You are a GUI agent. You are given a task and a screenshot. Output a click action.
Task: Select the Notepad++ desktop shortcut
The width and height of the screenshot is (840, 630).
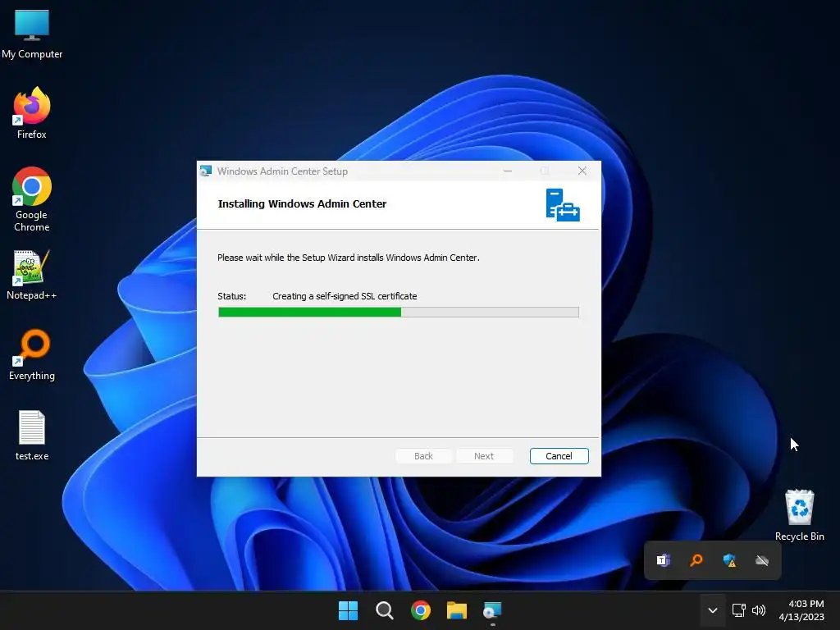32,275
